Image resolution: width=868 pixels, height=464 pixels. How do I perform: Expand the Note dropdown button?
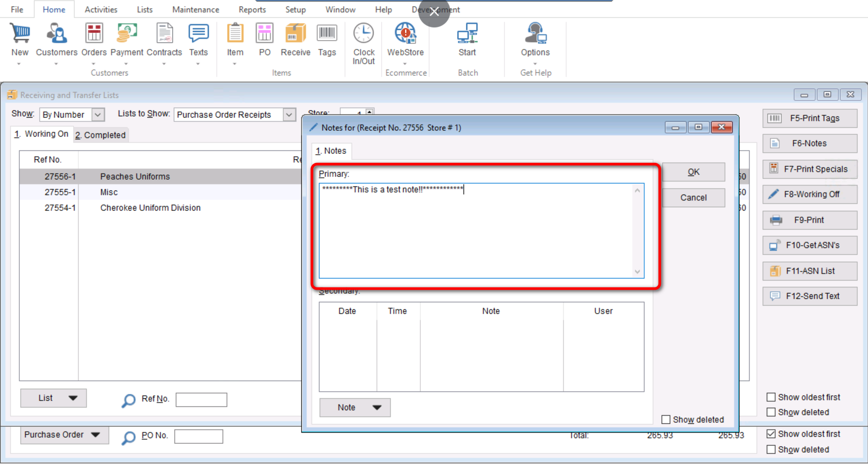[377, 407]
